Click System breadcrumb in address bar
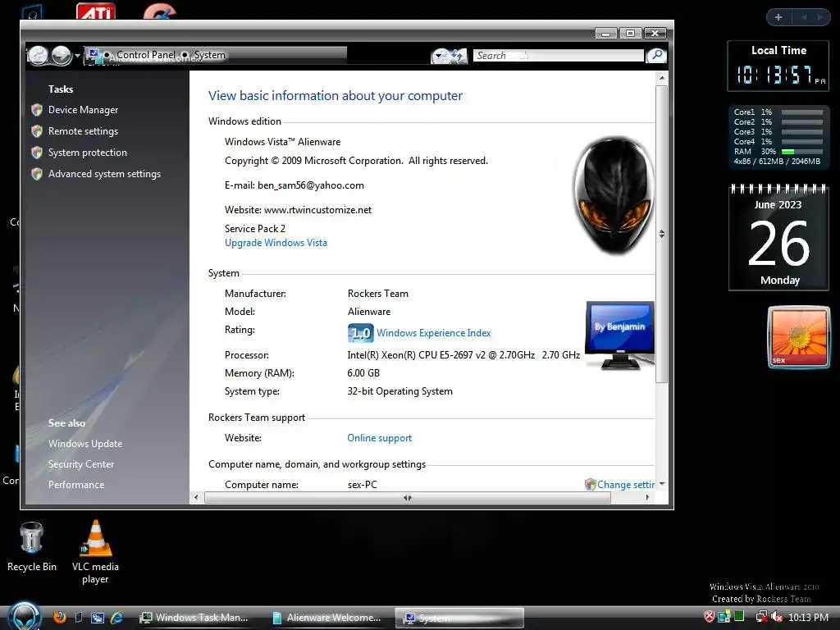This screenshot has height=630, width=840. tap(209, 55)
